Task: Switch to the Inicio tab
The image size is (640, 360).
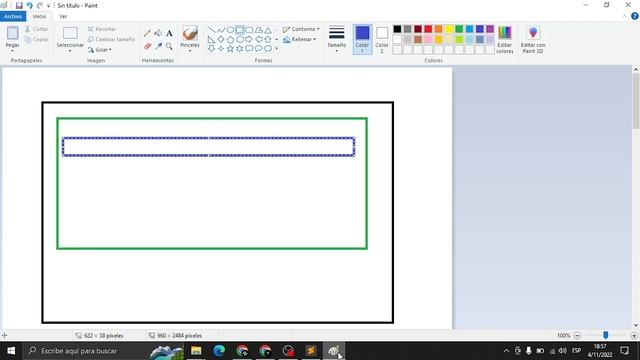Action: [39, 16]
